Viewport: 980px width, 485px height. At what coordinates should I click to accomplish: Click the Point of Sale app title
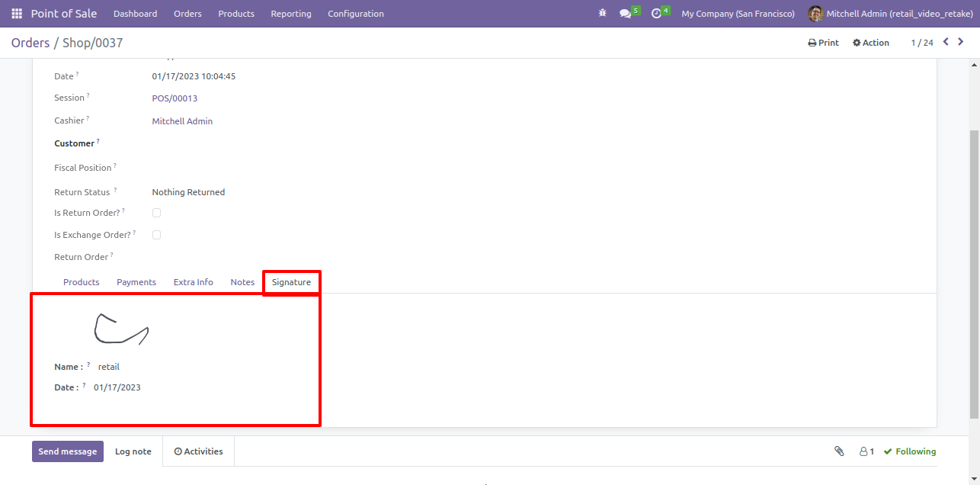66,14
